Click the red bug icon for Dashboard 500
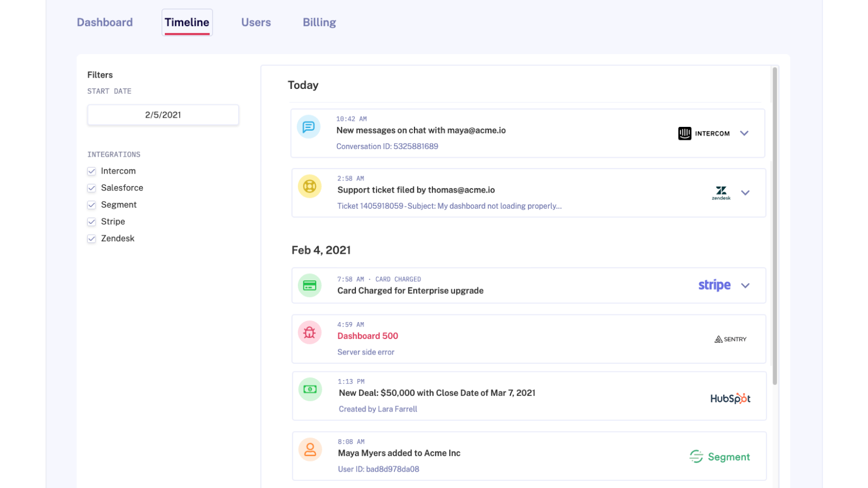The width and height of the screenshot is (868, 488). 310,332
